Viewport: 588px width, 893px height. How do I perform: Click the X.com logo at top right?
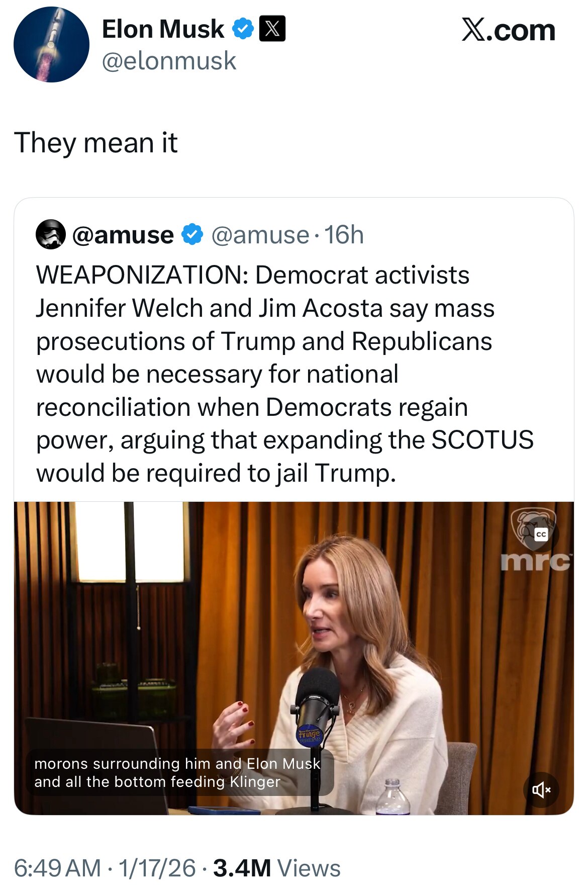coord(508,30)
